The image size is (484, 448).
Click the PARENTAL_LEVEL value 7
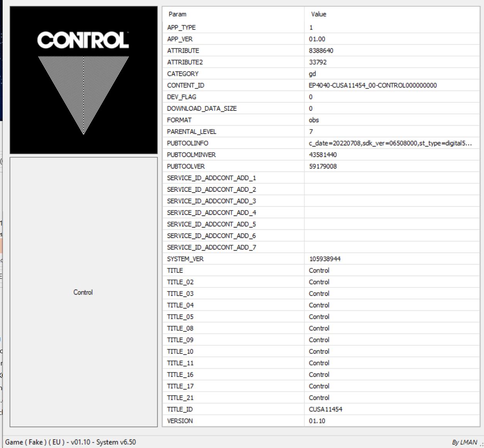pyautogui.click(x=311, y=131)
